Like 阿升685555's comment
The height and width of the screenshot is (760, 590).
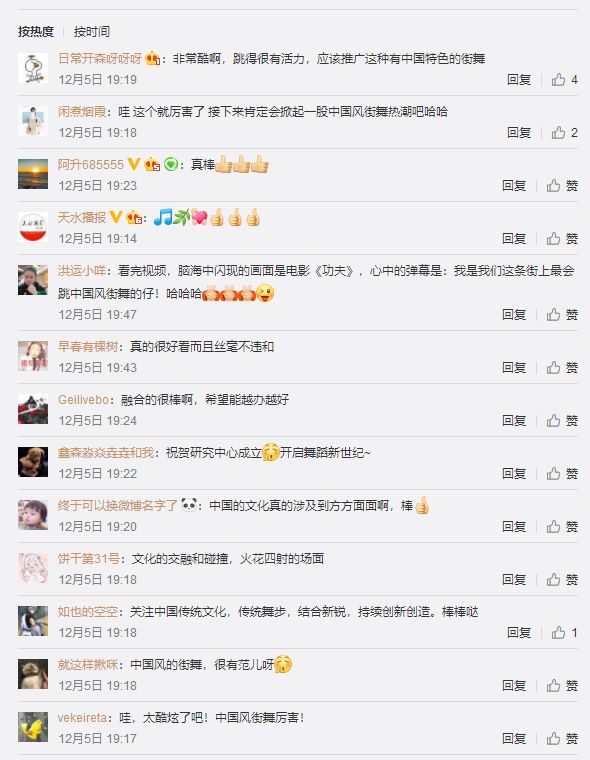[x=562, y=186]
